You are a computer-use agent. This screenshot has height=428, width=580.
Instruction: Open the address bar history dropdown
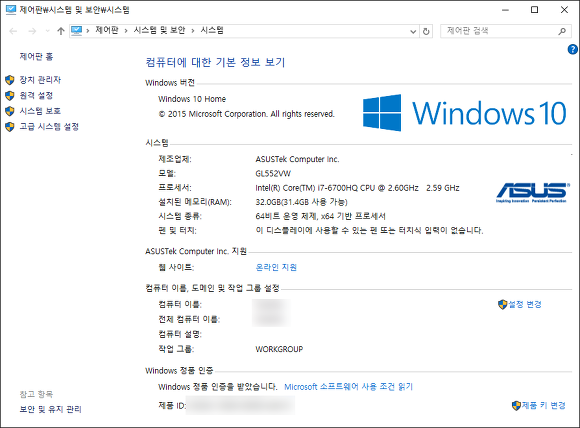point(413,31)
